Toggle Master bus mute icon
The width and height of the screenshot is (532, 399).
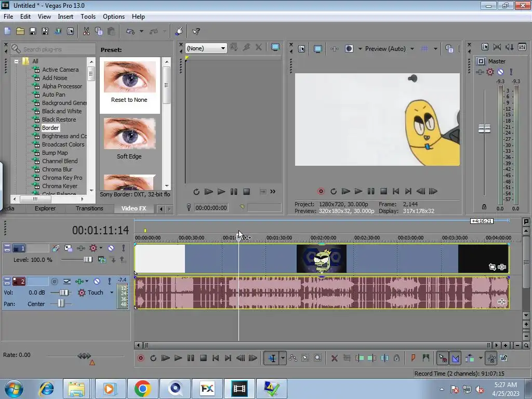click(500, 72)
